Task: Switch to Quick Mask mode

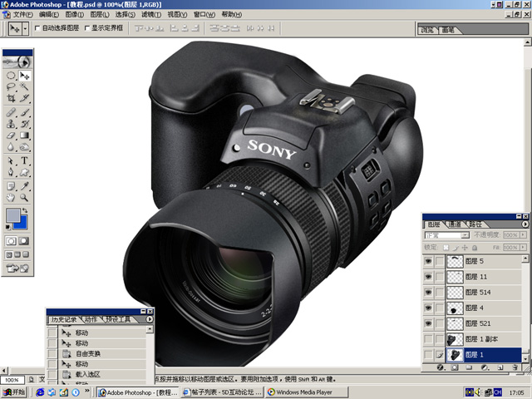Action: tap(24, 241)
